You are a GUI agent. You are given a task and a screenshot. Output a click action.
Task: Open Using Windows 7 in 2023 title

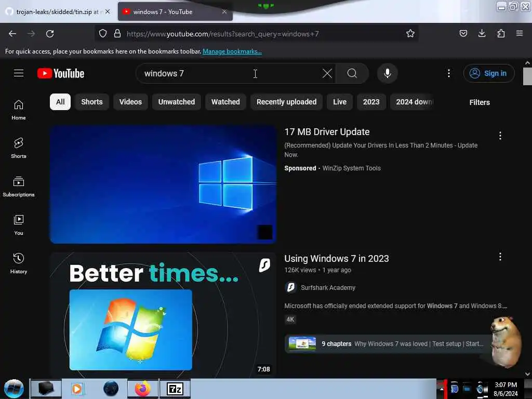(337, 259)
